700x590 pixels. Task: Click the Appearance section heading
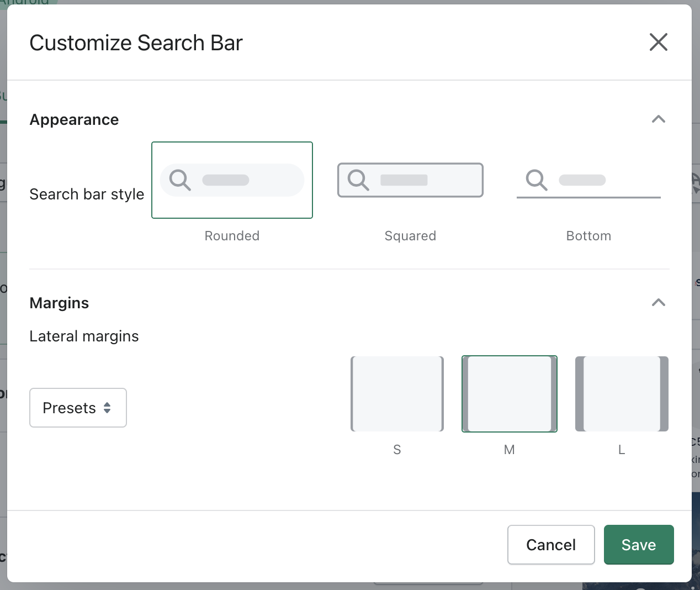(x=74, y=120)
